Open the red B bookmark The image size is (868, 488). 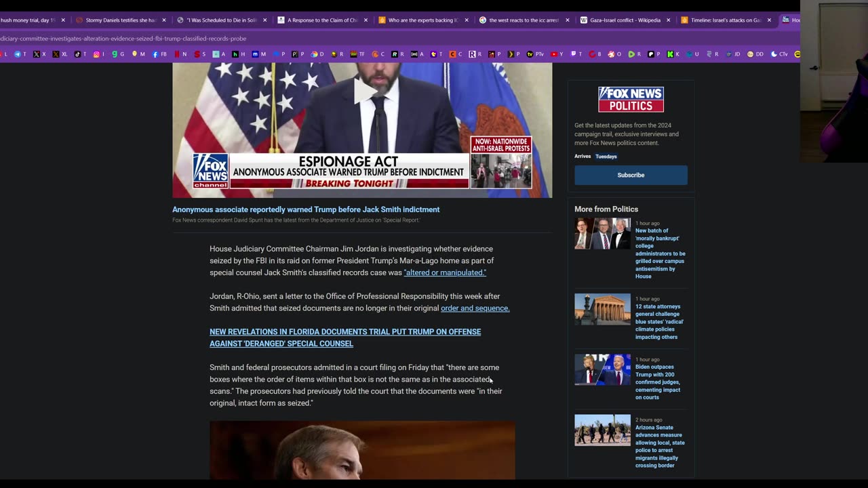click(595, 54)
